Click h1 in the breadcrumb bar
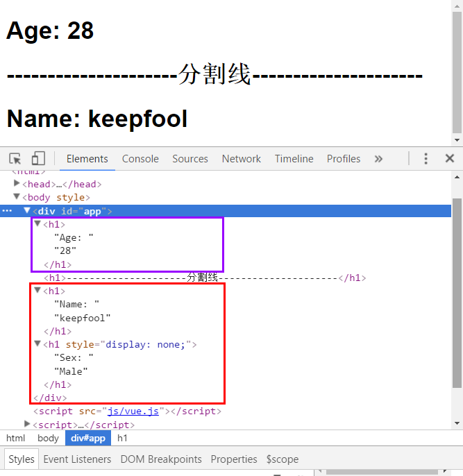Viewport: 463px width, 476px height. (122, 438)
